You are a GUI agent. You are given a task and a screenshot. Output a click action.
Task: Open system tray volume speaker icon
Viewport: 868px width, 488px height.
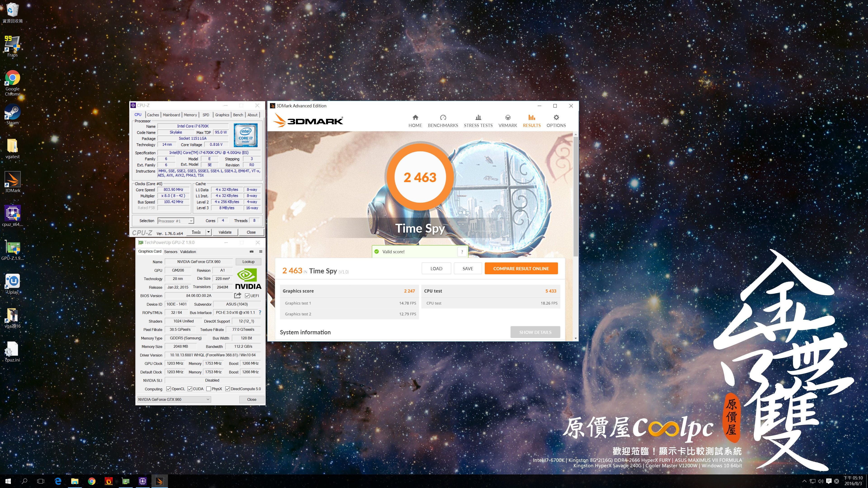click(821, 481)
